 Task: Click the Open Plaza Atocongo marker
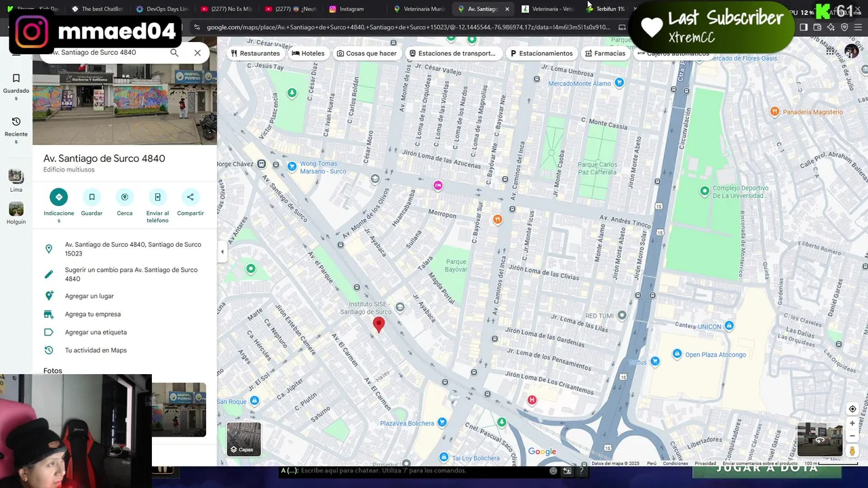tap(677, 354)
